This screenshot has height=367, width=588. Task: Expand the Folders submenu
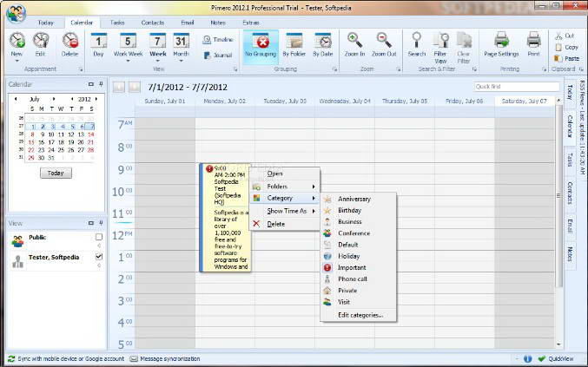tap(285, 187)
